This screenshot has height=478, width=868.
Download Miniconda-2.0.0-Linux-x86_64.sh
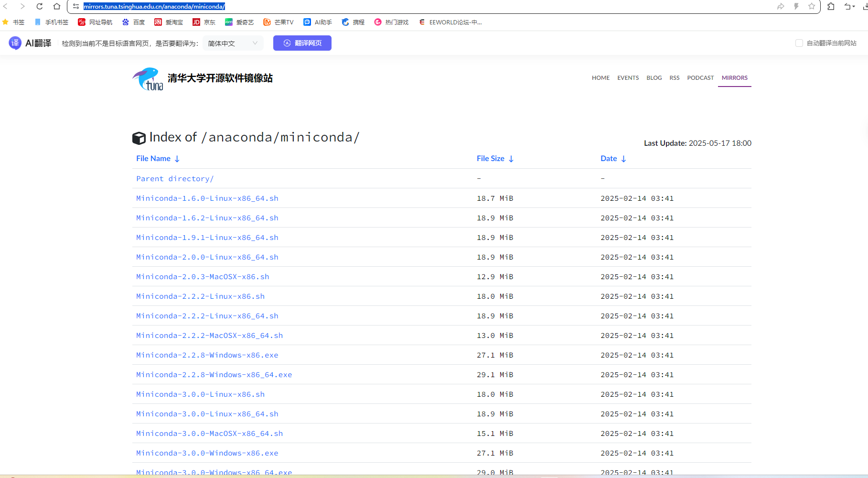click(x=207, y=257)
